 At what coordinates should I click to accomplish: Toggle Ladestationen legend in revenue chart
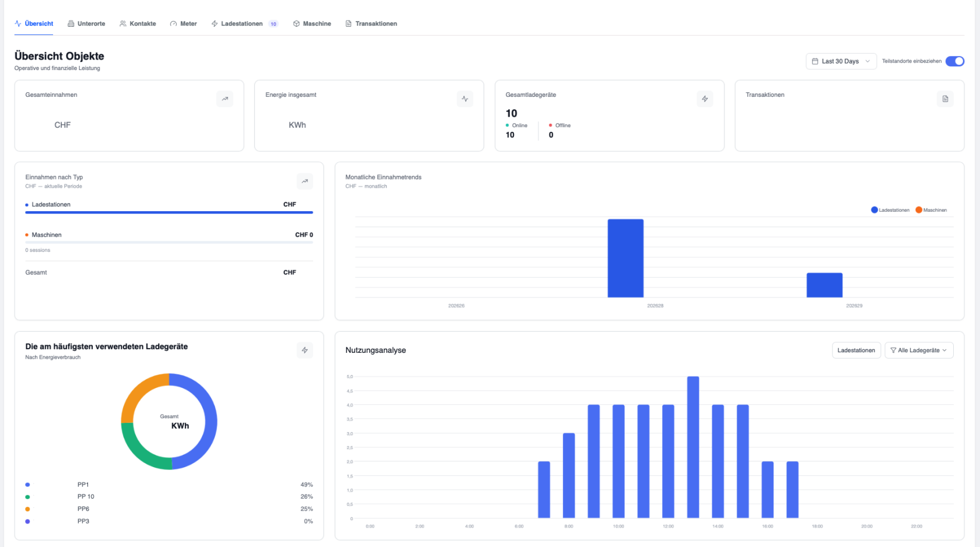890,210
